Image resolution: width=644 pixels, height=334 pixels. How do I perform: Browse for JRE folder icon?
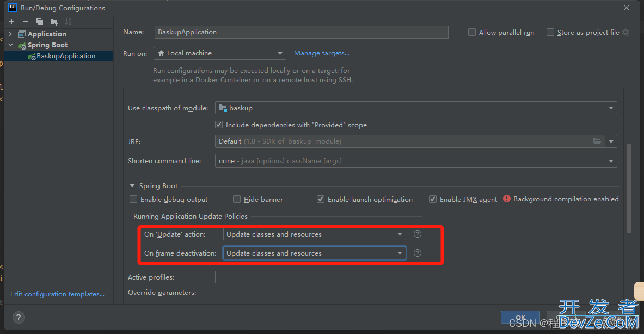point(597,141)
